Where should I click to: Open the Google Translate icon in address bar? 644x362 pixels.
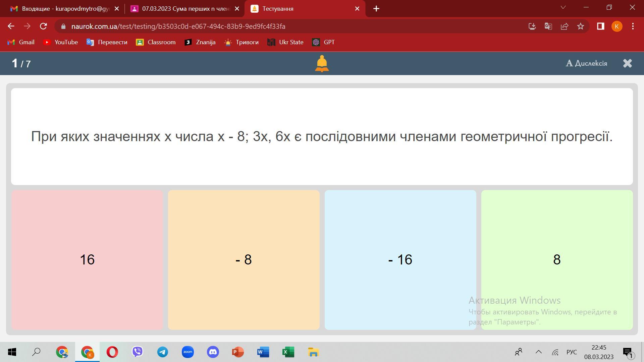548,26
